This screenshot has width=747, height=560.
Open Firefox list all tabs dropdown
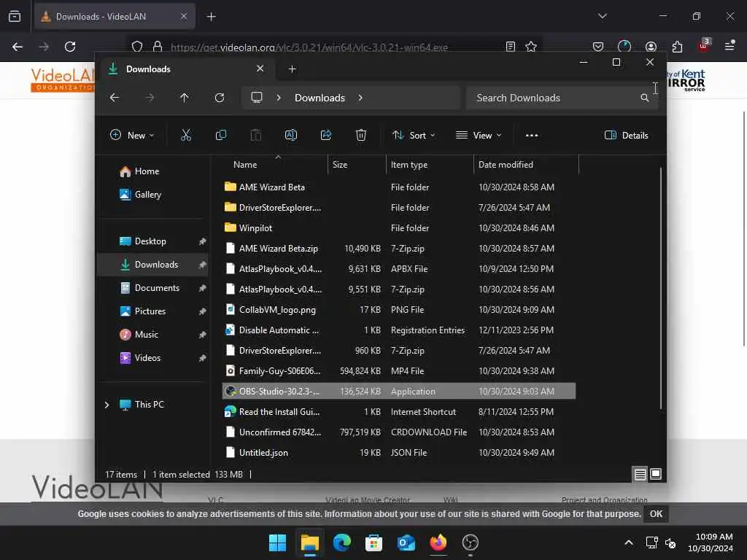(x=602, y=16)
